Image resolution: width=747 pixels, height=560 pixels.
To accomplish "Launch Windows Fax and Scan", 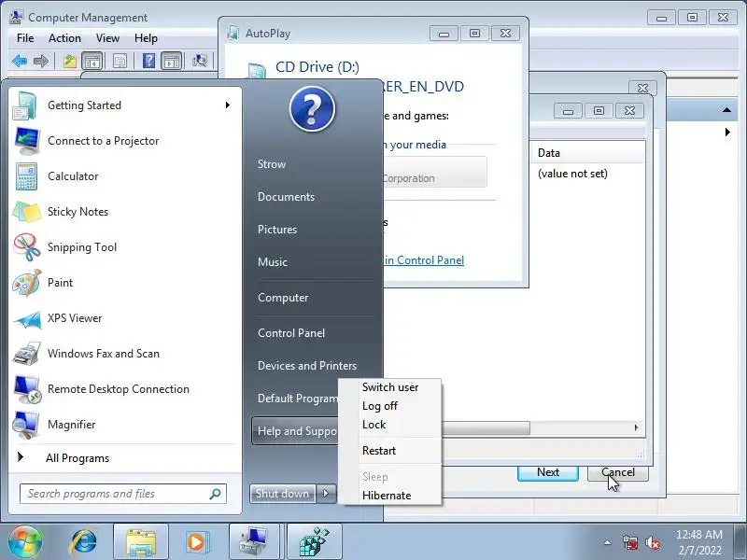I will click(x=125, y=354).
